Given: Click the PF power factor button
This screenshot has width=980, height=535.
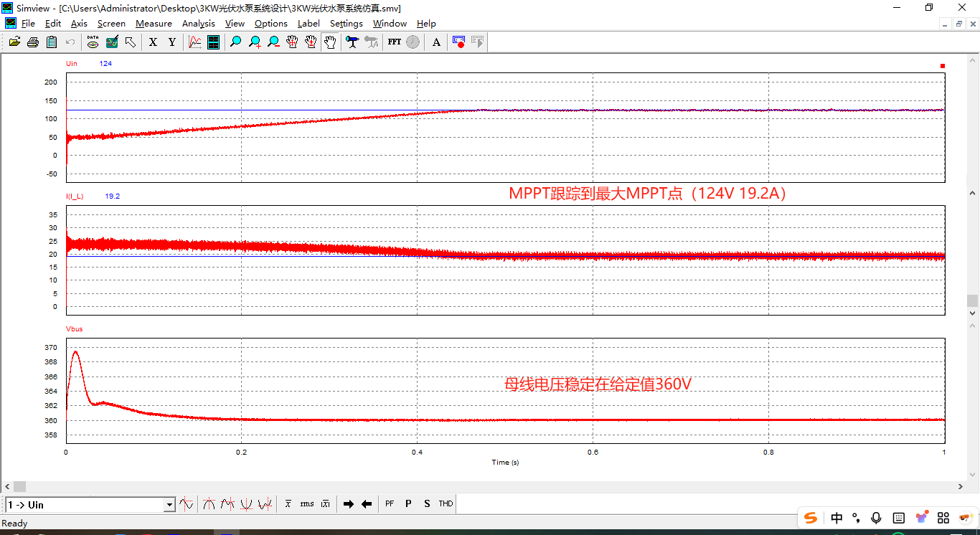Looking at the screenshot, I should click(x=390, y=504).
